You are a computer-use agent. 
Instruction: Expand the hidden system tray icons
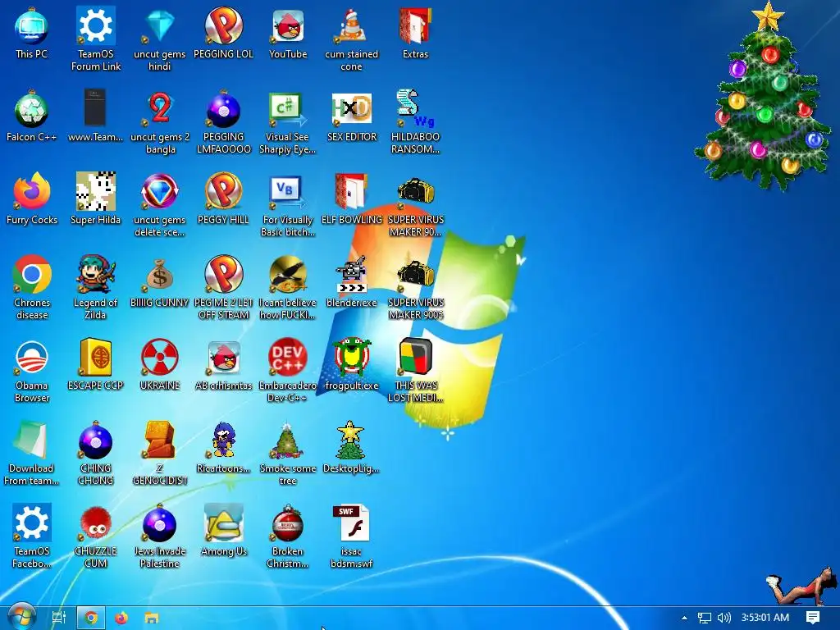[x=684, y=618]
